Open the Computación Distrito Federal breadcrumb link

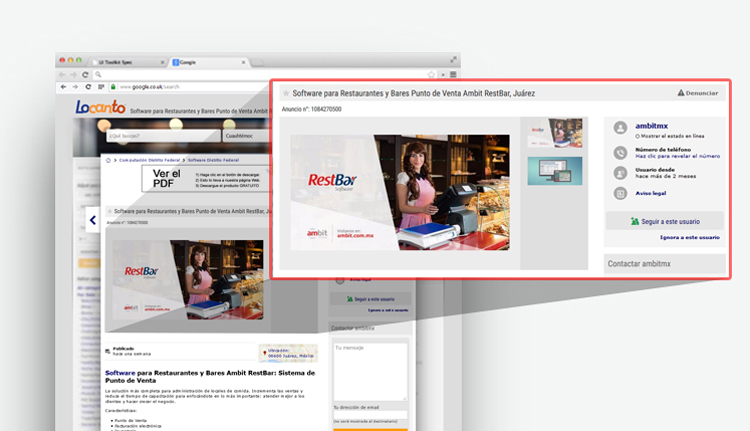click(x=149, y=160)
